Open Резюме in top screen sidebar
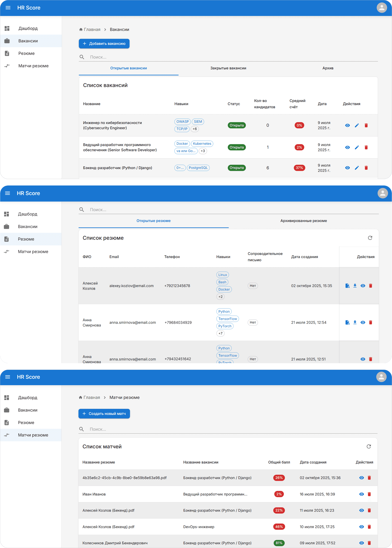Viewport: 392px width, 548px height. click(31, 53)
